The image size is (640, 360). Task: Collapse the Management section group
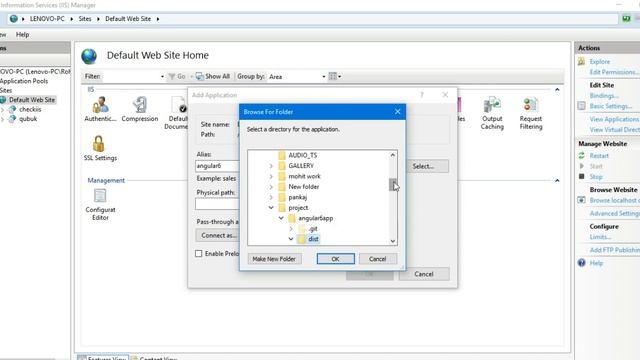coord(557,180)
